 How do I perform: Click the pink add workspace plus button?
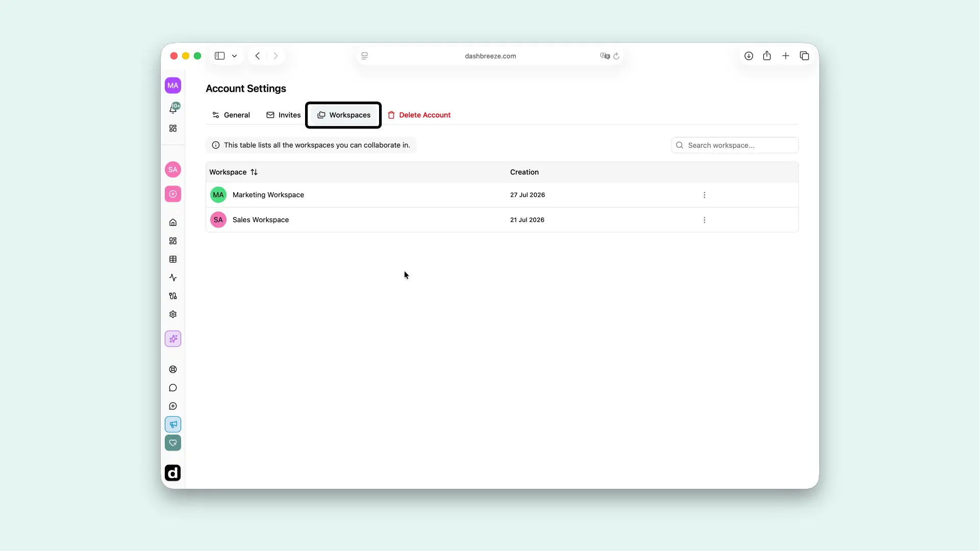[x=173, y=194]
